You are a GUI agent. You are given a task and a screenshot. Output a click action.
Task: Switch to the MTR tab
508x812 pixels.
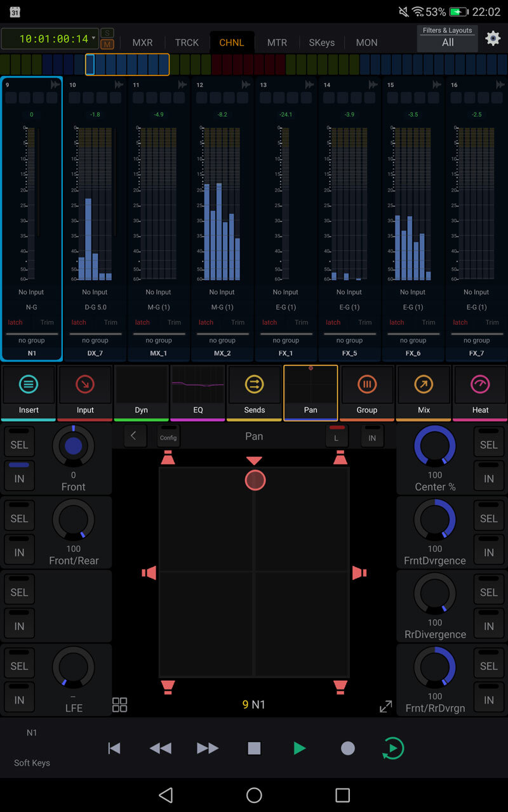pyautogui.click(x=277, y=43)
